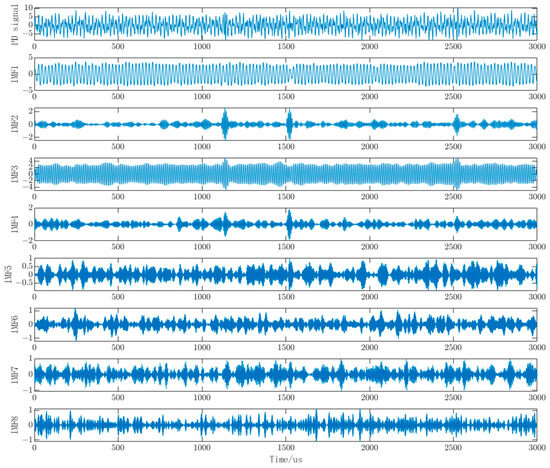550x468 pixels.
Task: Click the IMF4 spike near 1520 us
Action: point(289,224)
